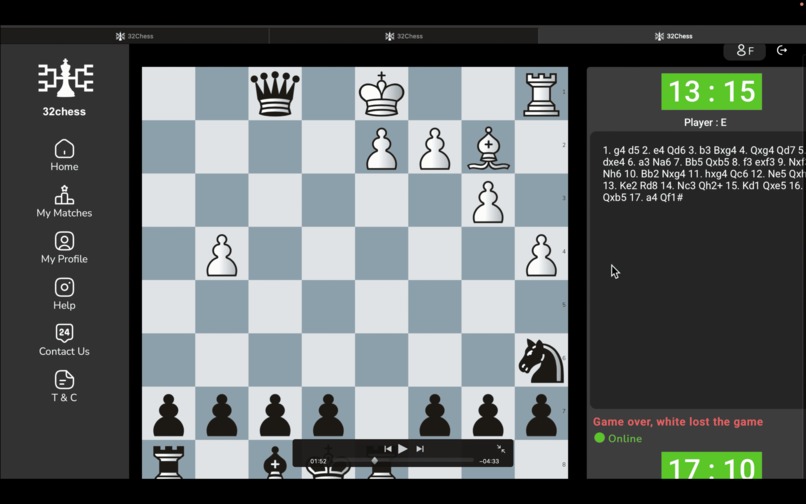Click the -04:33 remaining time label
The height and width of the screenshot is (504, 806).
click(489, 461)
